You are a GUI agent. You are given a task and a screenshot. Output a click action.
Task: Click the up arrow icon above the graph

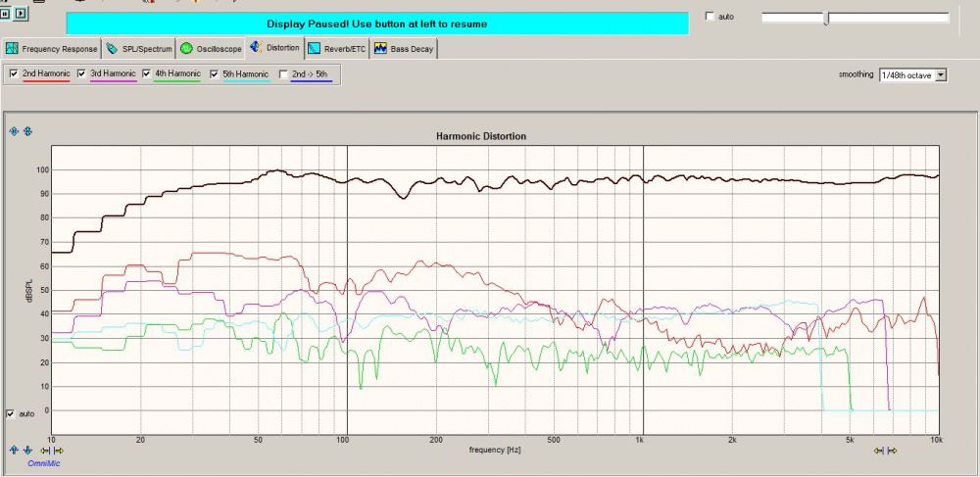pos(15,131)
